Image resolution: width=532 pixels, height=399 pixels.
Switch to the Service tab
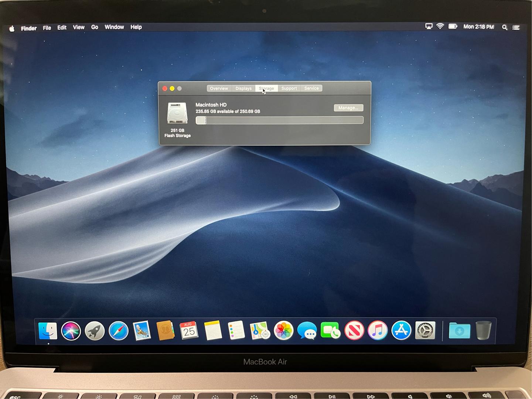click(311, 88)
